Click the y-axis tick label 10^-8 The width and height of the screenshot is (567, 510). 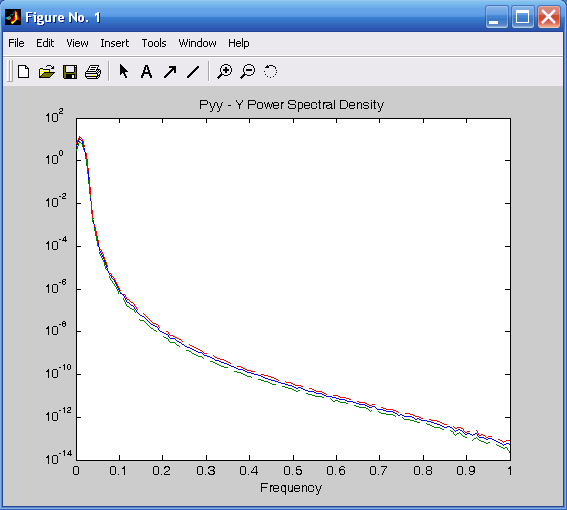(56, 329)
